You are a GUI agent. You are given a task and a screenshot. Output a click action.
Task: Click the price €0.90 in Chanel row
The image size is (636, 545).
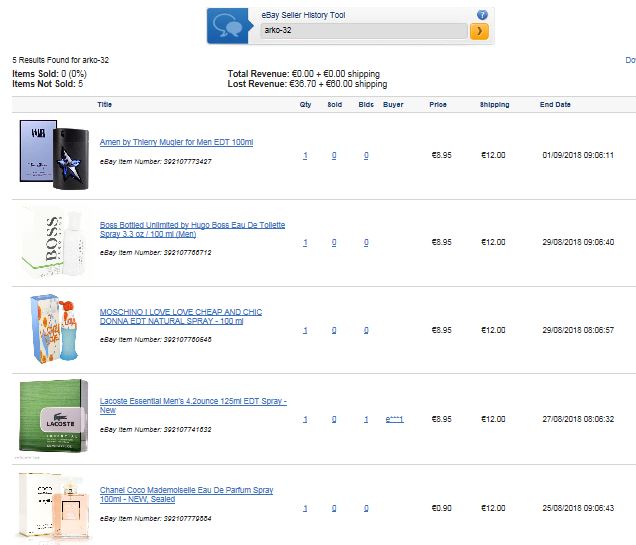441,508
